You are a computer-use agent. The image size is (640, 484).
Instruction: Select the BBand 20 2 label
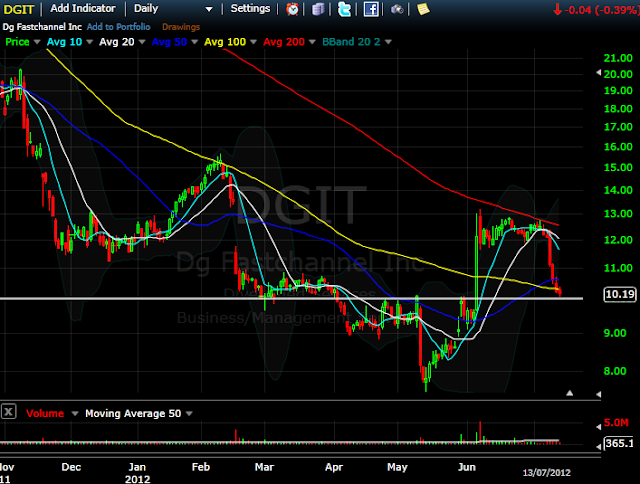click(x=351, y=42)
